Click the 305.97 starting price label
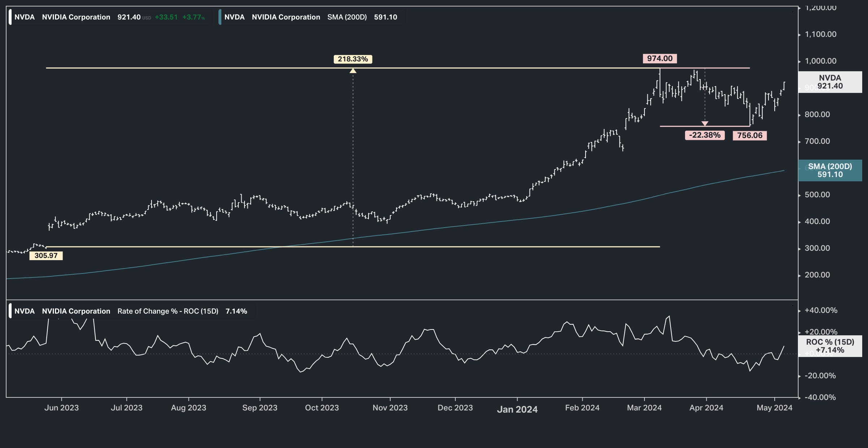The width and height of the screenshot is (868, 448). click(x=46, y=255)
